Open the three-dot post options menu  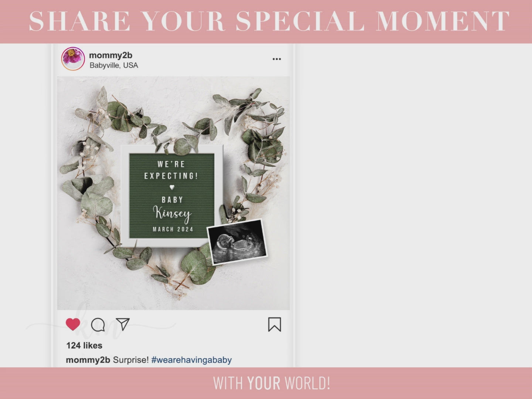[x=277, y=59]
